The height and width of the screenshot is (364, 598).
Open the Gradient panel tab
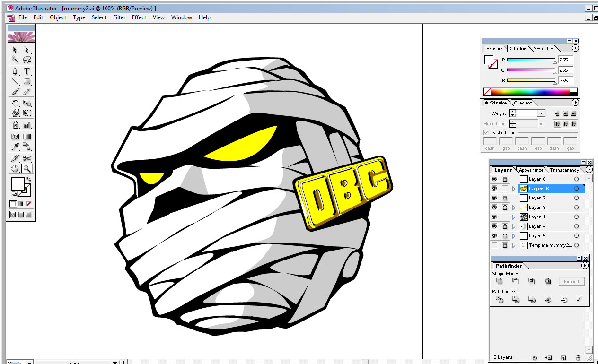click(523, 103)
